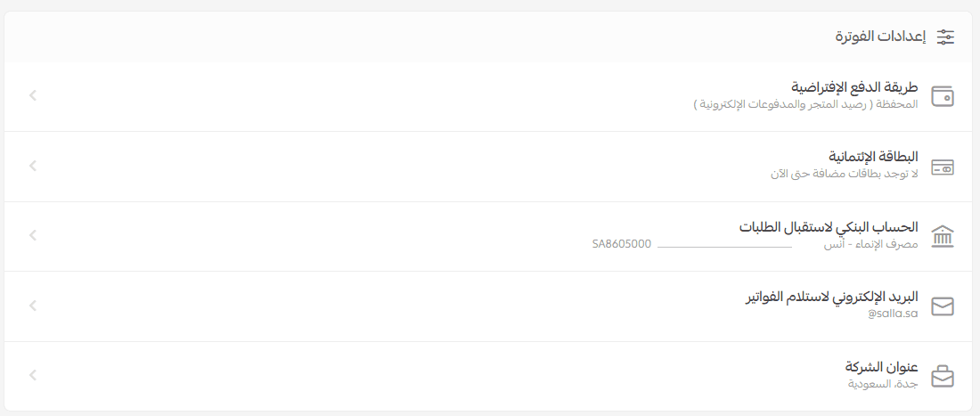Click the envelope email icon
This screenshot has width=980, height=416.
pos(942,307)
